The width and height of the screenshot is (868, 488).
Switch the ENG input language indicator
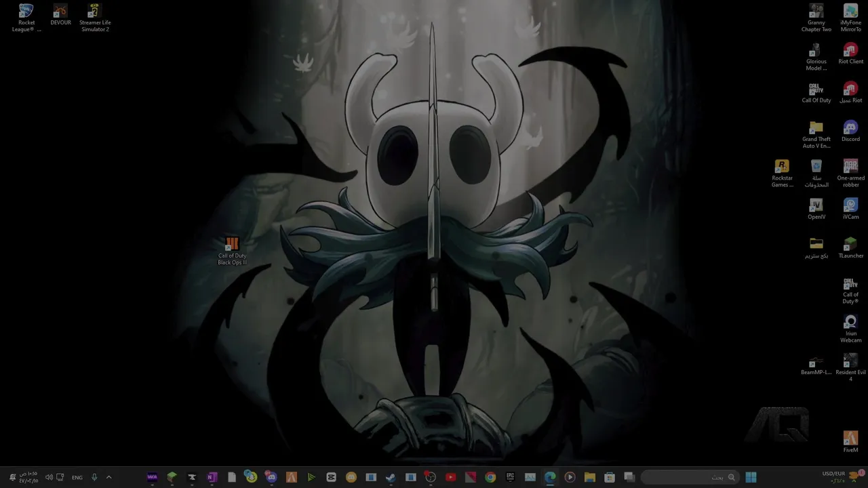click(77, 477)
